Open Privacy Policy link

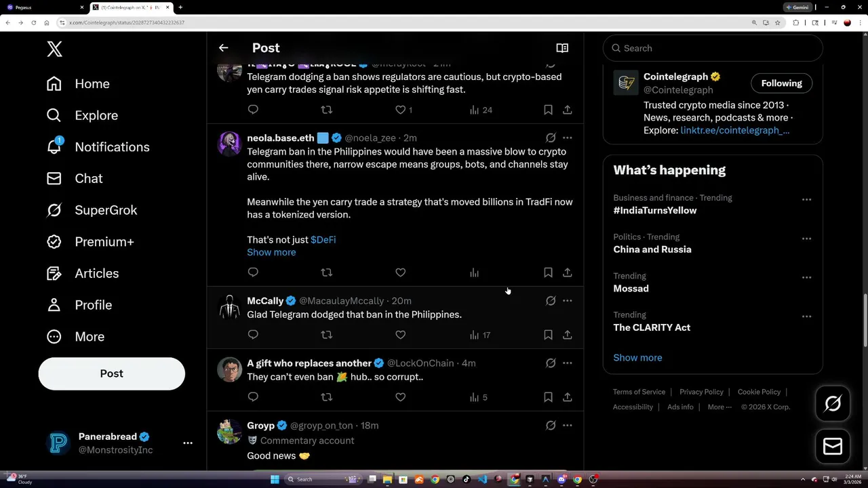tap(701, 392)
